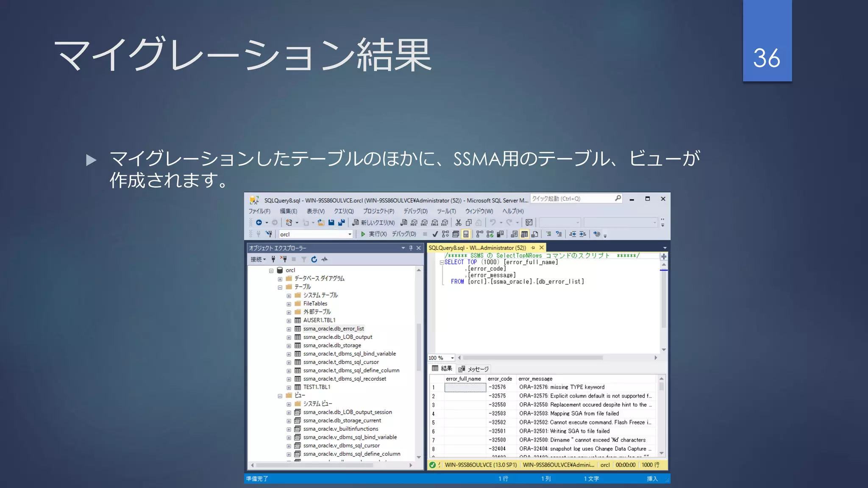Click the DMX query icon

(x=424, y=222)
